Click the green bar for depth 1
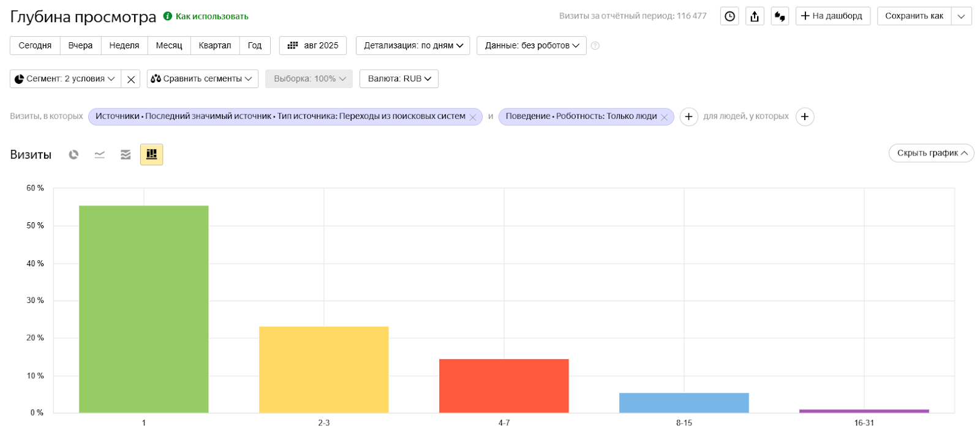 144,309
